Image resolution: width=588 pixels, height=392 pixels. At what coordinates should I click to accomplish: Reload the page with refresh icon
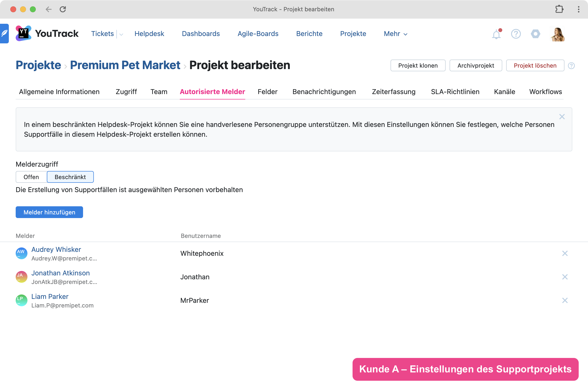(63, 9)
